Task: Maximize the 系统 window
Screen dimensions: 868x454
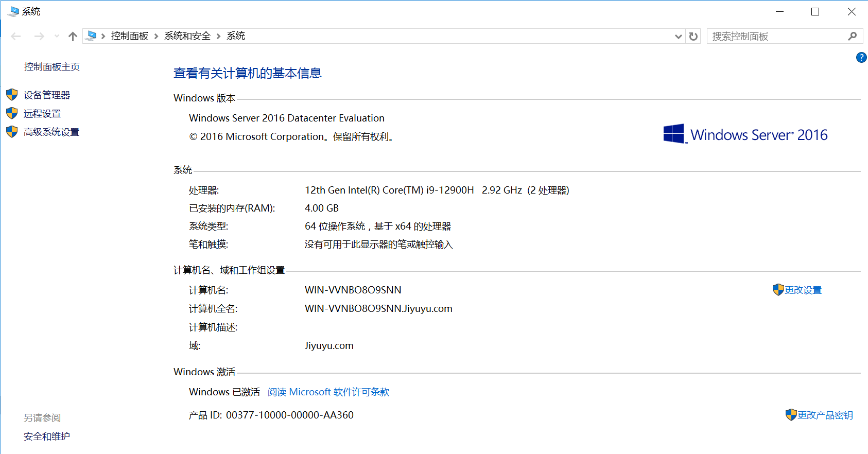Action: pyautogui.click(x=815, y=11)
